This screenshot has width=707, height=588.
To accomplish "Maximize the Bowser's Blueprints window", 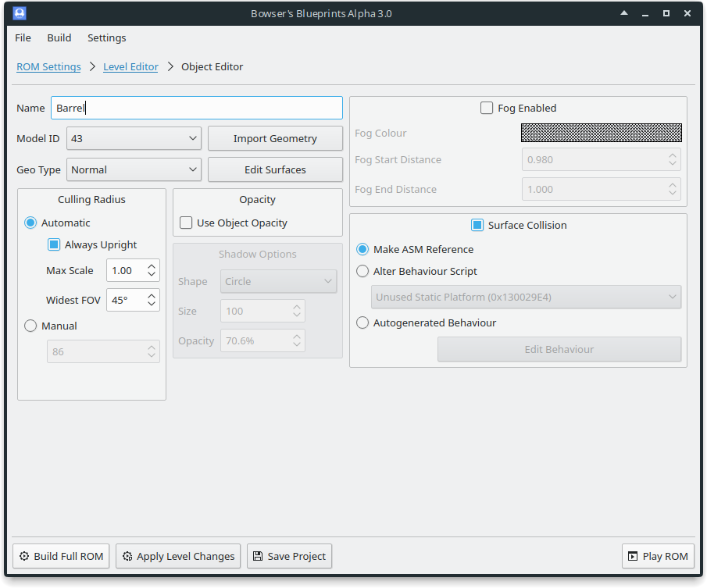I will pyautogui.click(x=666, y=13).
